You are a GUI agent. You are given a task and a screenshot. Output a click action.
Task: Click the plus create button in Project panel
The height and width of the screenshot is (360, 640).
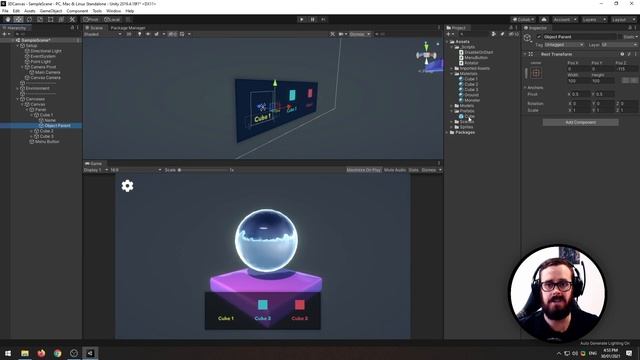449,34
